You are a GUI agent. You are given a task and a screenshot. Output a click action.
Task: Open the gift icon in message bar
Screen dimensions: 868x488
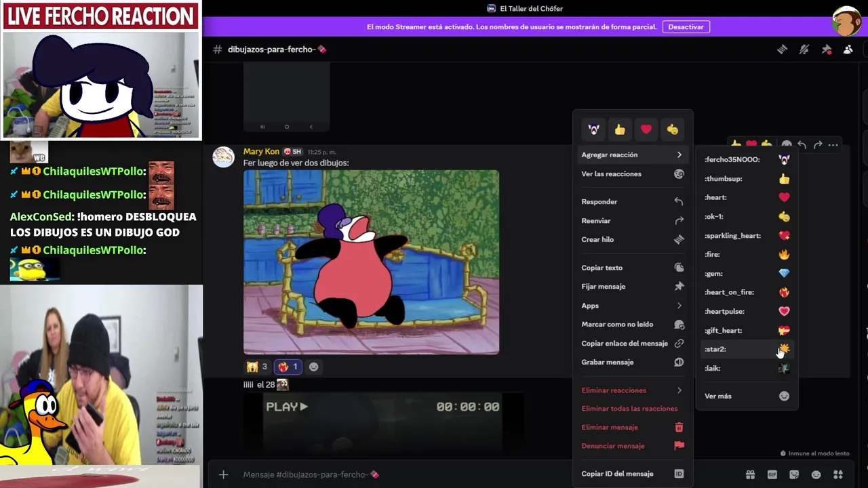(750, 474)
